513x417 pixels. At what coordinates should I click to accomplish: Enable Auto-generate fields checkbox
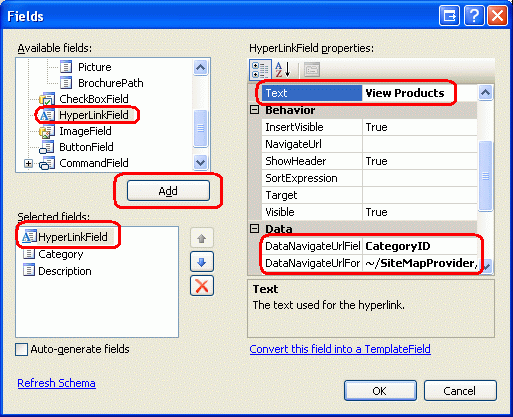tap(22, 350)
